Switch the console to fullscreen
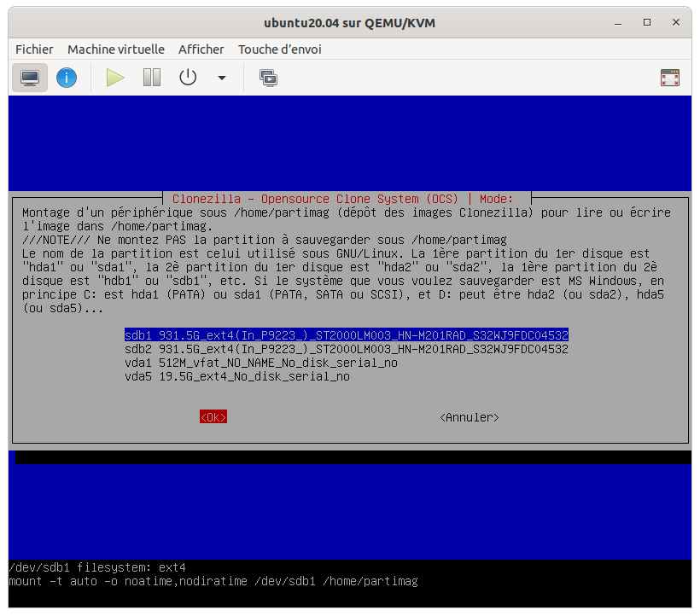This screenshot has height=616, width=700. (669, 78)
